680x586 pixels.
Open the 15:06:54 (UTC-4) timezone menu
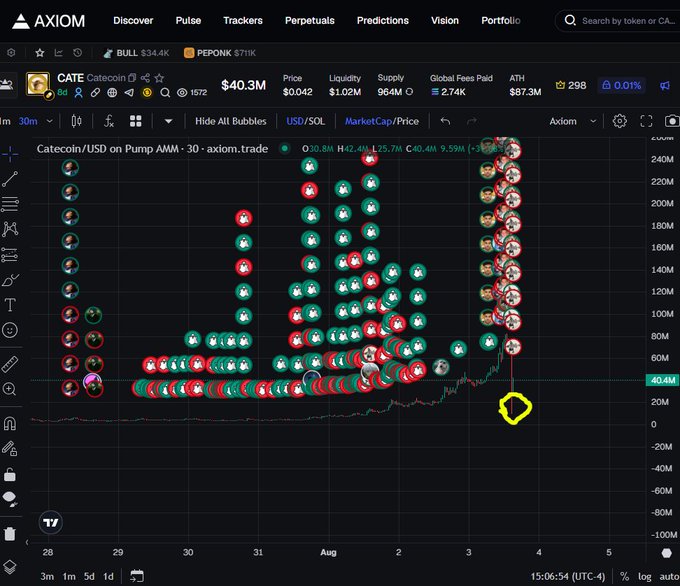(568, 576)
